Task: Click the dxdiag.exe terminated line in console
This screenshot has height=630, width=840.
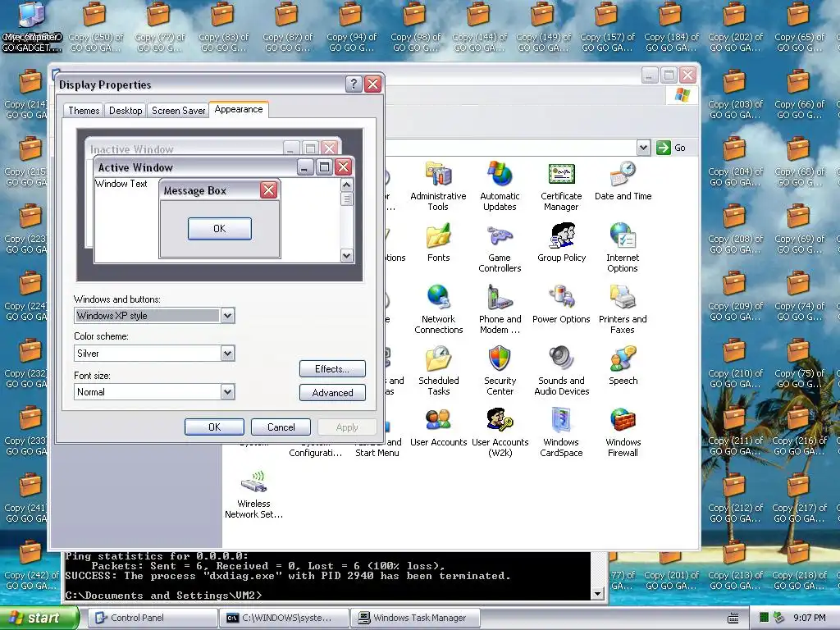Action: point(288,576)
